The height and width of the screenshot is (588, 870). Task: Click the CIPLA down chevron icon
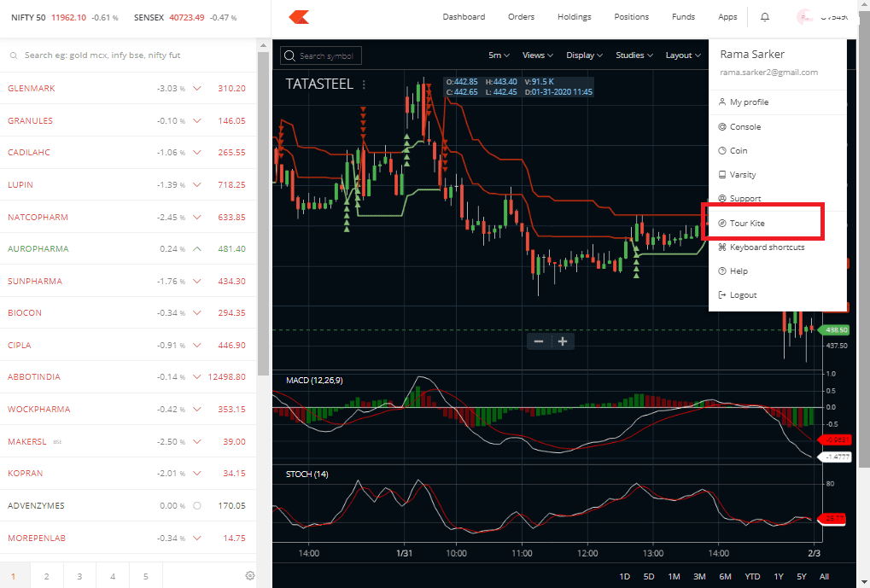[197, 345]
